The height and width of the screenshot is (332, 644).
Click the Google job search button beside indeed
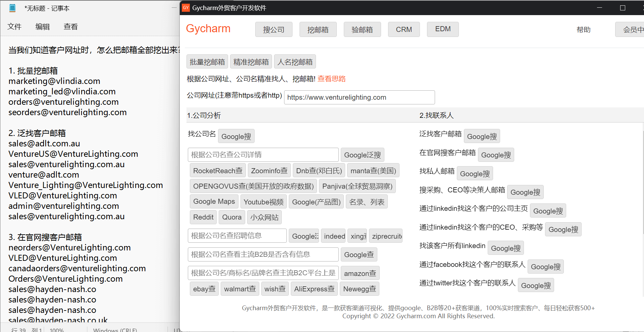[304, 236]
